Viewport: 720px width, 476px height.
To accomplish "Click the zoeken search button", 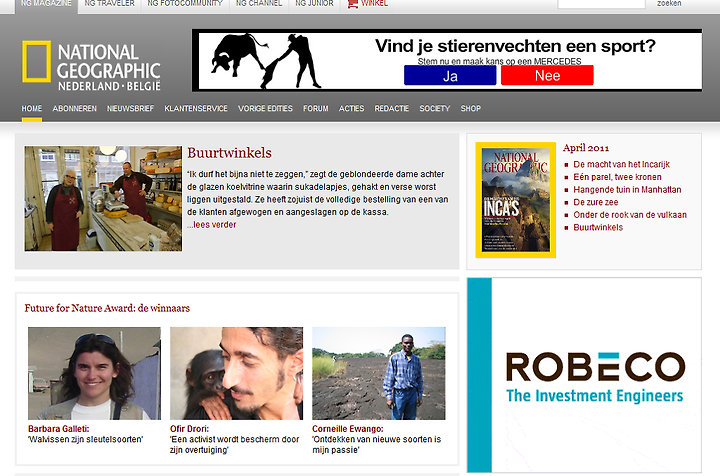I will [669, 4].
